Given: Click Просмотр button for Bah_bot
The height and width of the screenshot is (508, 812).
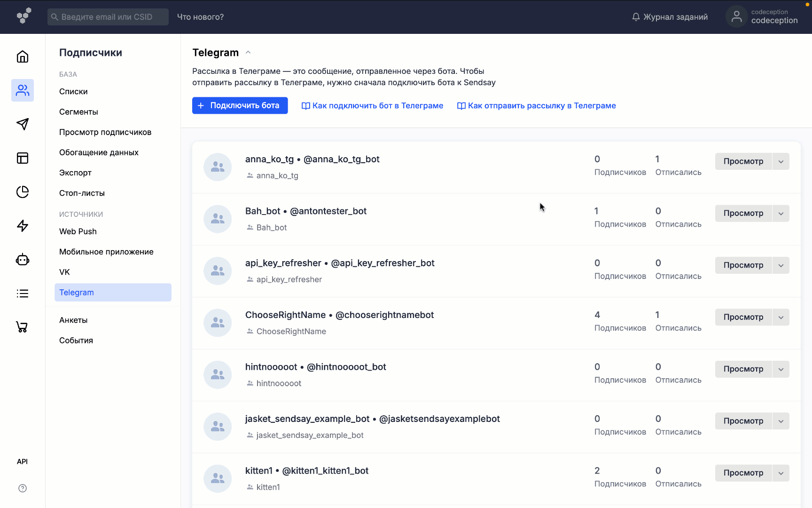Looking at the screenshot, I should click(x=743, y=213).
